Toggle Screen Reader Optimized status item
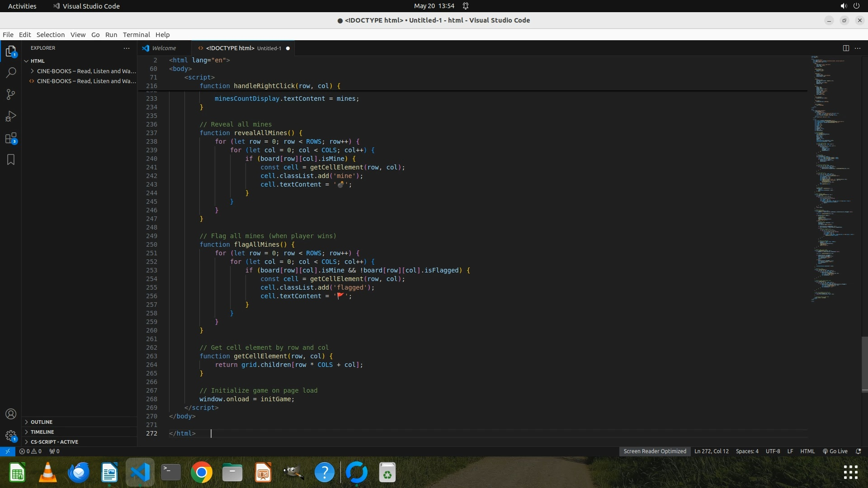 (655, 451)
